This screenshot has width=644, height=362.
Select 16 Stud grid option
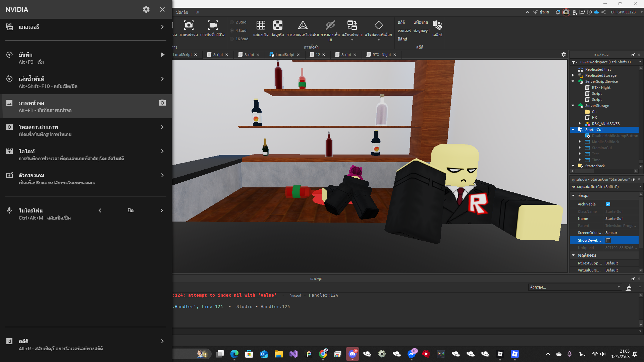click(x=239, y=39)
